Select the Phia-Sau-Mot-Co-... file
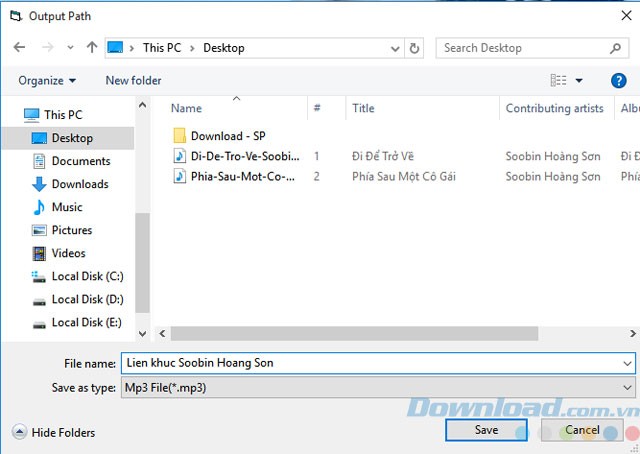Viewport: 640px width, 454px height. pyautogui.click(x=242, y=176)
